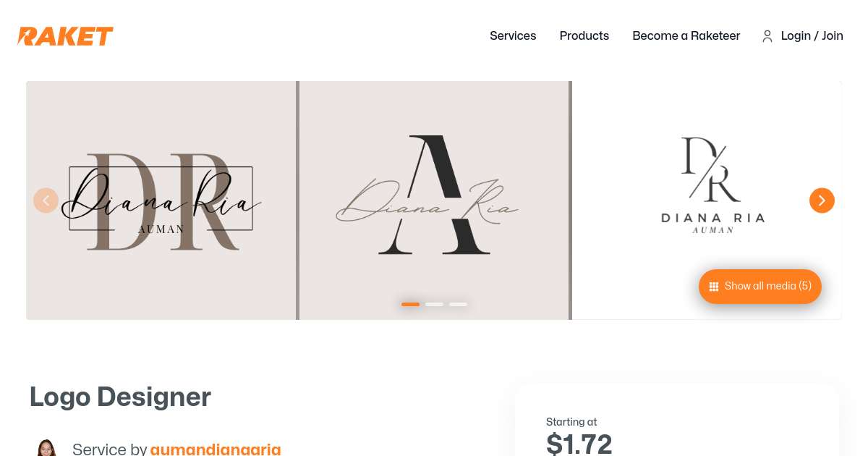Open the DR monogram logo image
This screenshot has width=868, height=456.
161,200
